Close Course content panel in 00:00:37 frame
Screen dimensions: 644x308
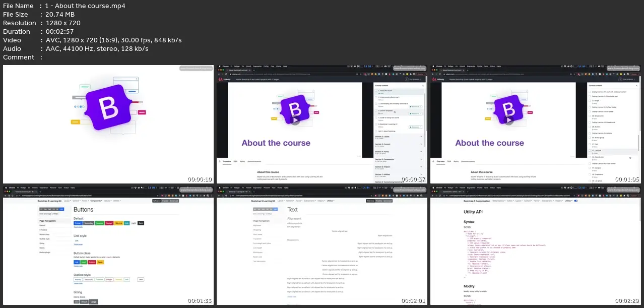[x=423, y=86]
